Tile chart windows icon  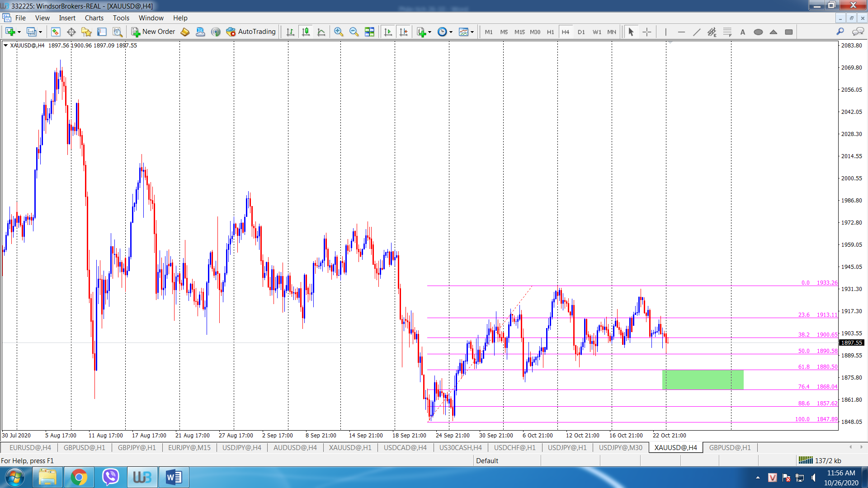[369, 32]
